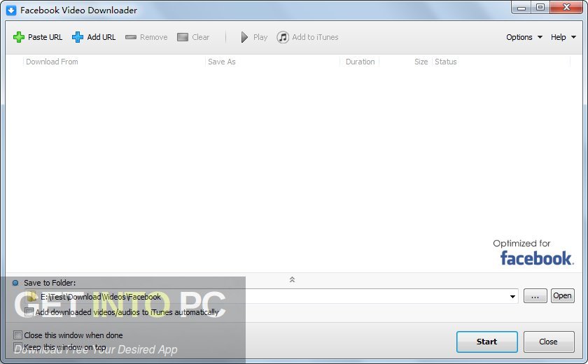Viewport: 588px width, 364px height.
Task: Click the Close button at the bottom
Action: click(x=549, y=342)
